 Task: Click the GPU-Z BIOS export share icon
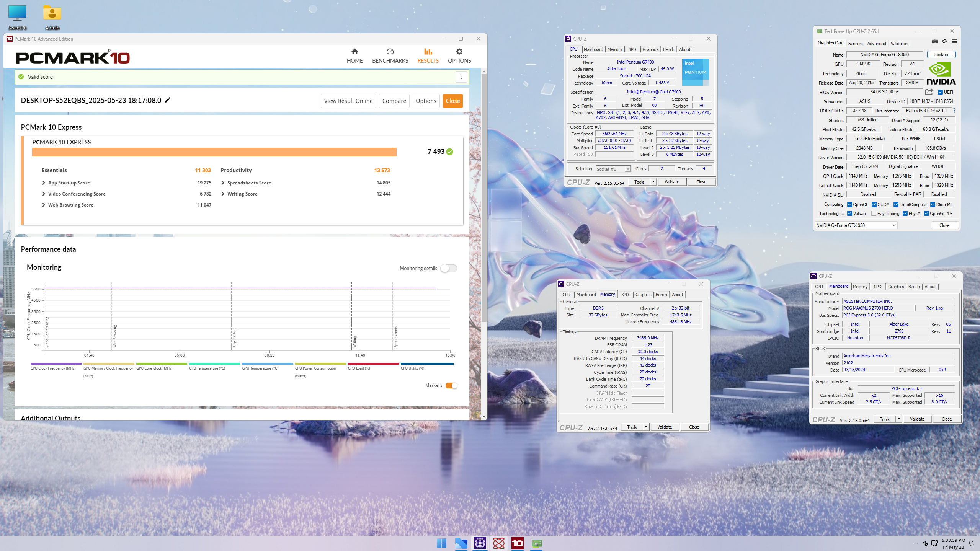(x=929, y=92)
